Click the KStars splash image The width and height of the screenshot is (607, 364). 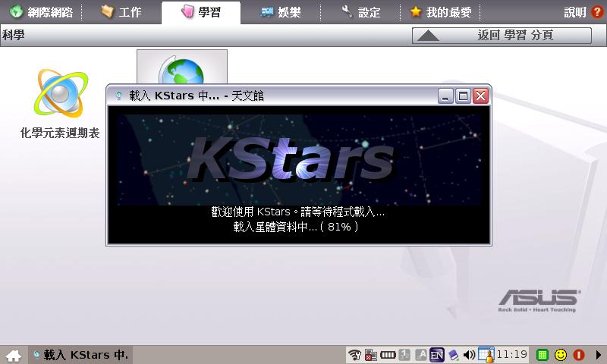299,159
